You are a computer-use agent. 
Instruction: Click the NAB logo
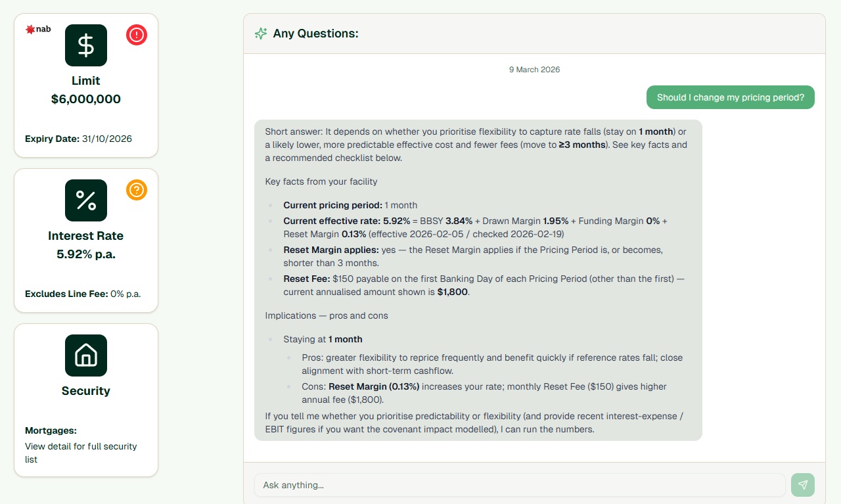pos(38,30)
